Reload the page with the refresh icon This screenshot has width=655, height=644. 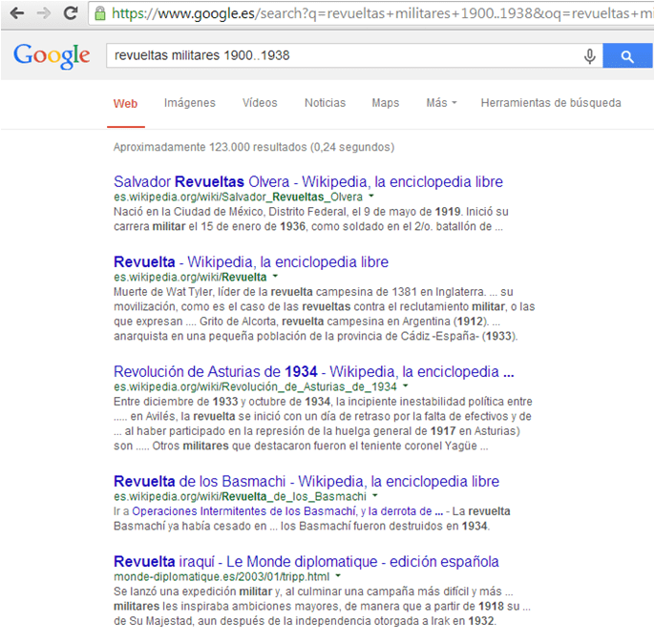[71, 13]
